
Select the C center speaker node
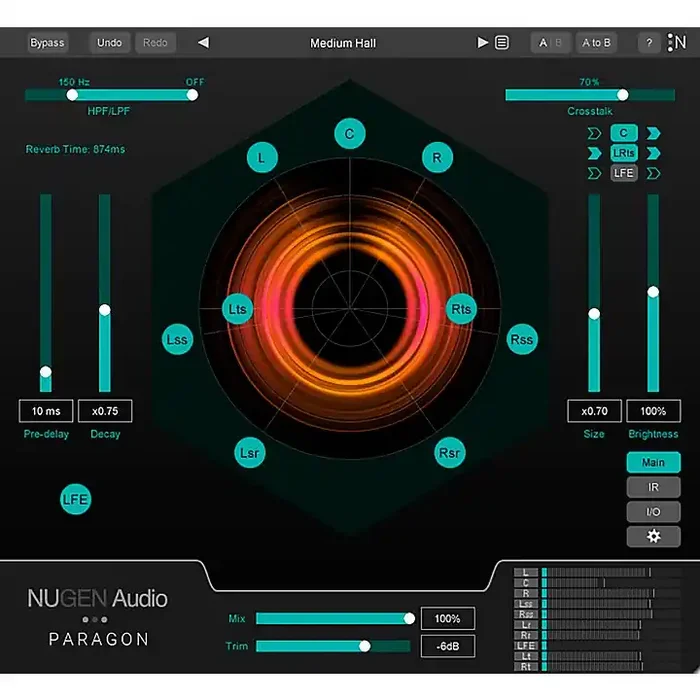pyautogui.click(x=350, y=133)
